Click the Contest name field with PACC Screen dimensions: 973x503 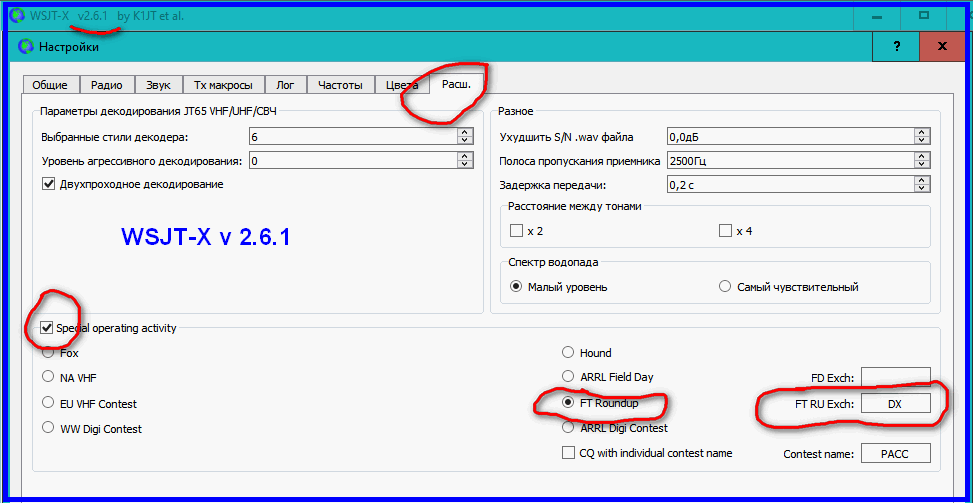(895, 453)
